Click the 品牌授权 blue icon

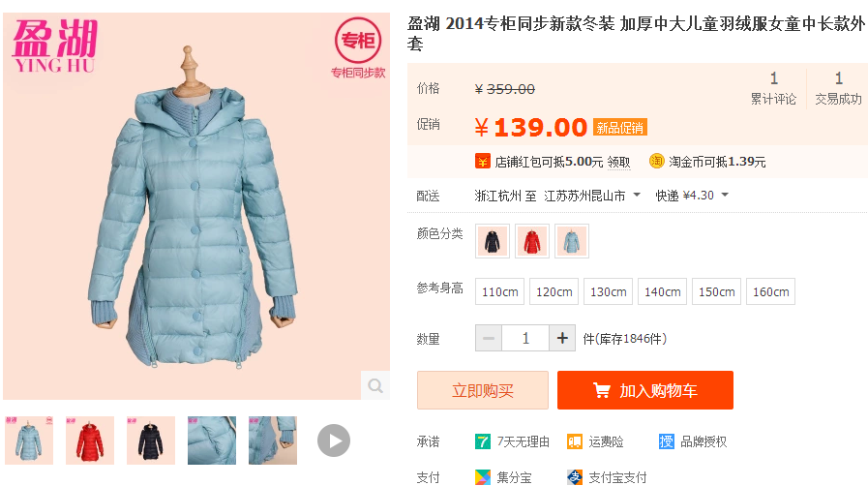(x=667, y=441)
